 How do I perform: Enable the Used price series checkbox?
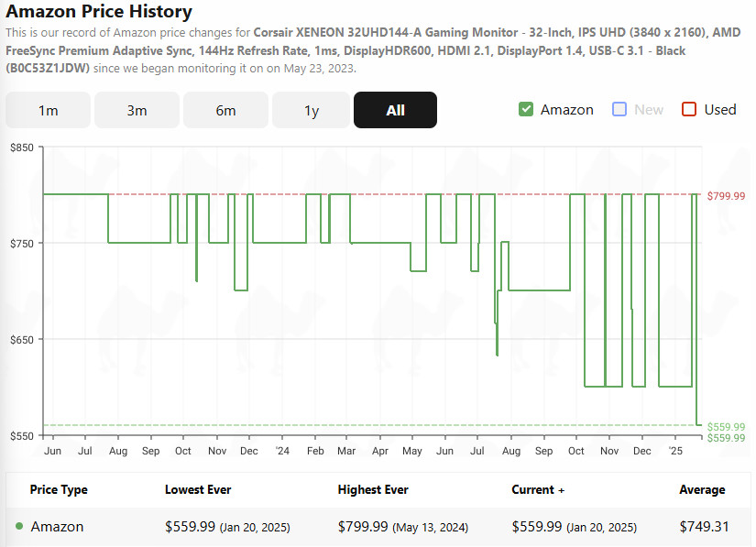[689, 110]
